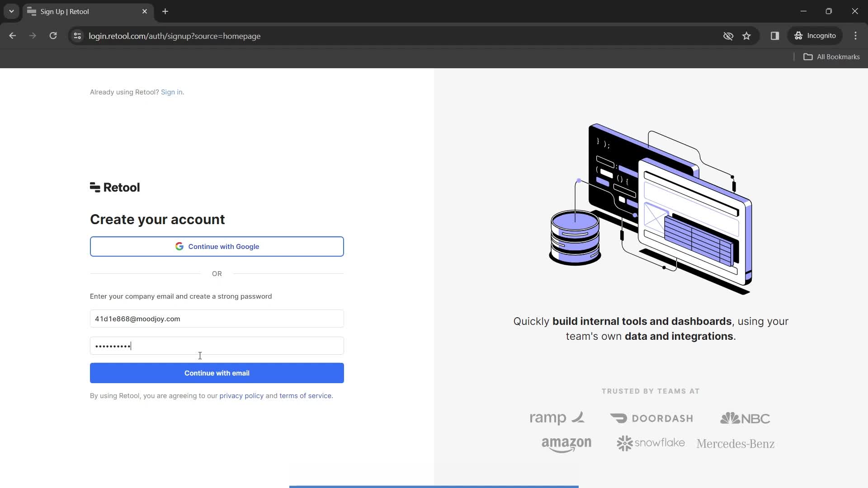
Task: Expand the new tab button
Action: (166, 11)
